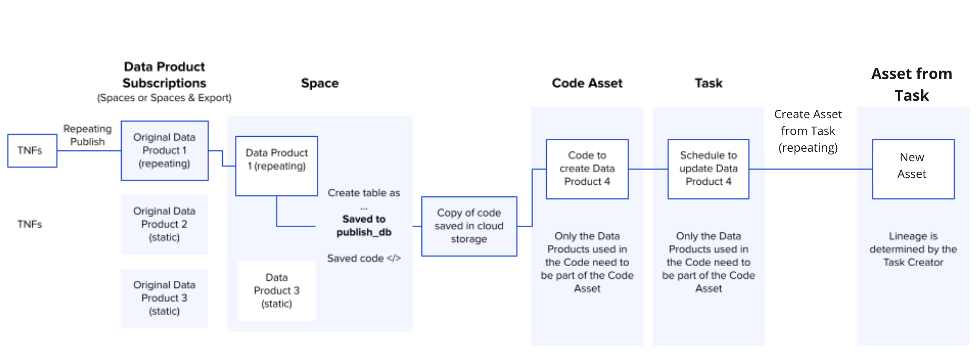Select the Asset from Task heading
Screen dimensions: 980x356
[911, 84]
